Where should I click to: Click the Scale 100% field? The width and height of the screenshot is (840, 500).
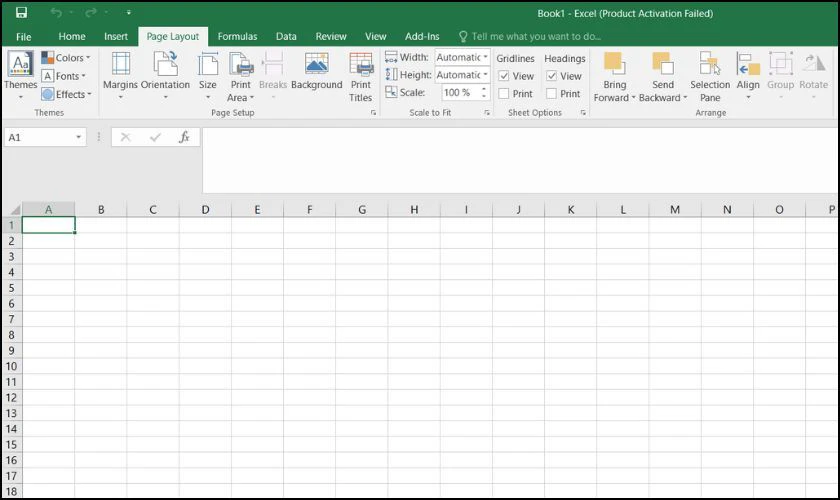(459, 92)
